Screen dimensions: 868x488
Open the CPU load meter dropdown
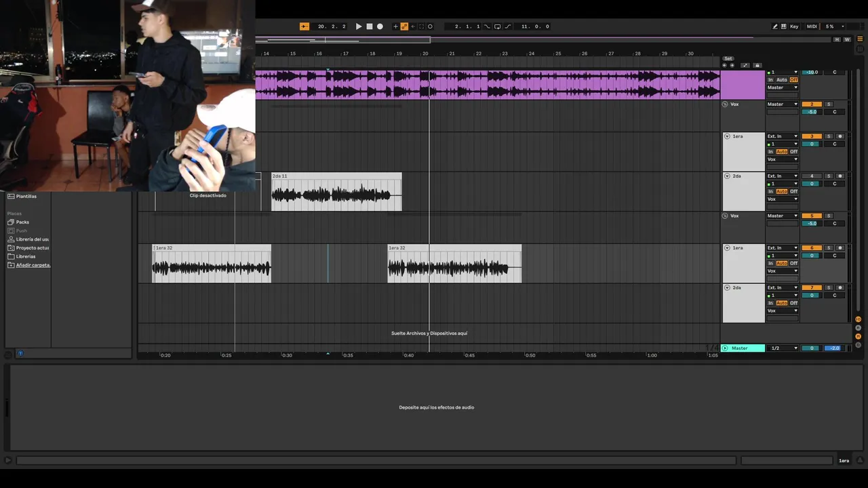point(843,26)
